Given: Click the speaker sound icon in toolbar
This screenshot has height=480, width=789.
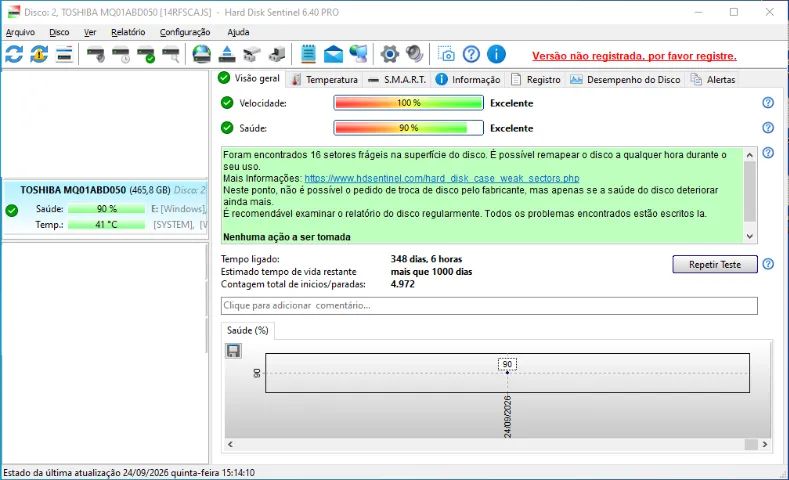Looking at the screenshot, I should [415, 54].
